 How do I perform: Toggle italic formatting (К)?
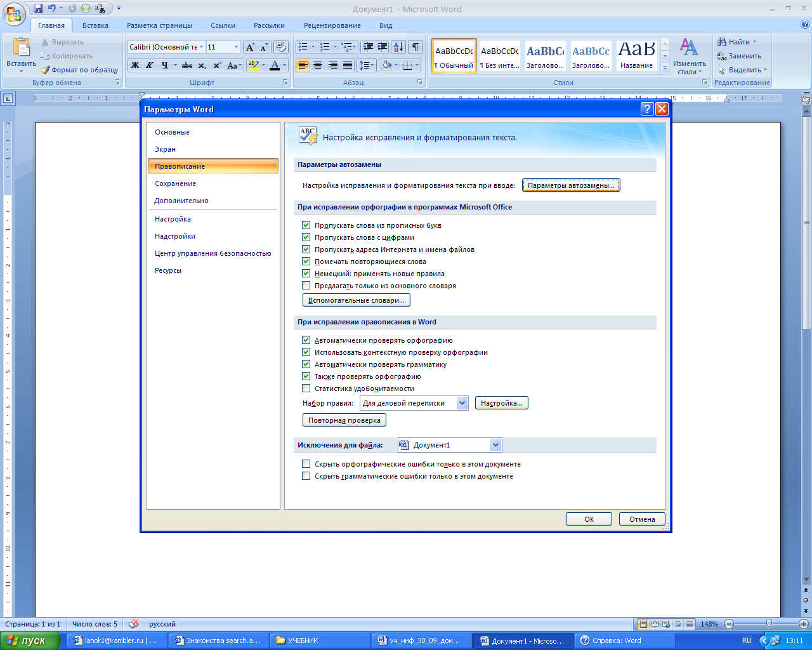pos(150,65)
